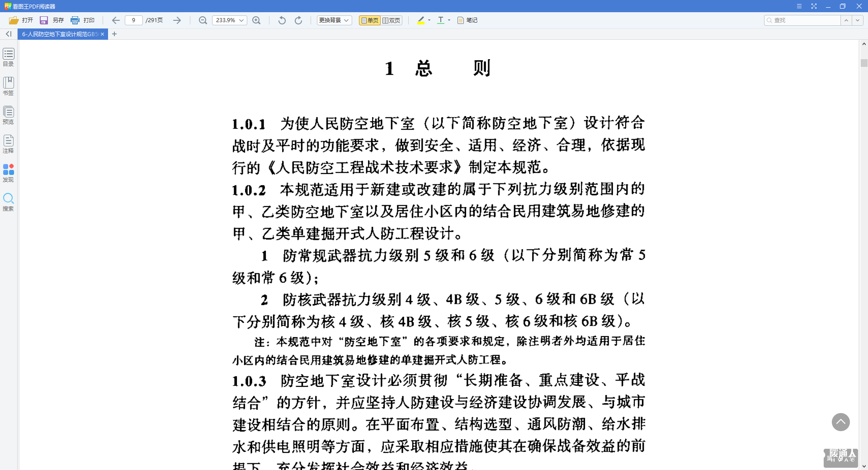Toggle fullscreen mode icon in title bar
Viewport: 868px width, 470px height.
pyautogui.click(x=814, y=6)
